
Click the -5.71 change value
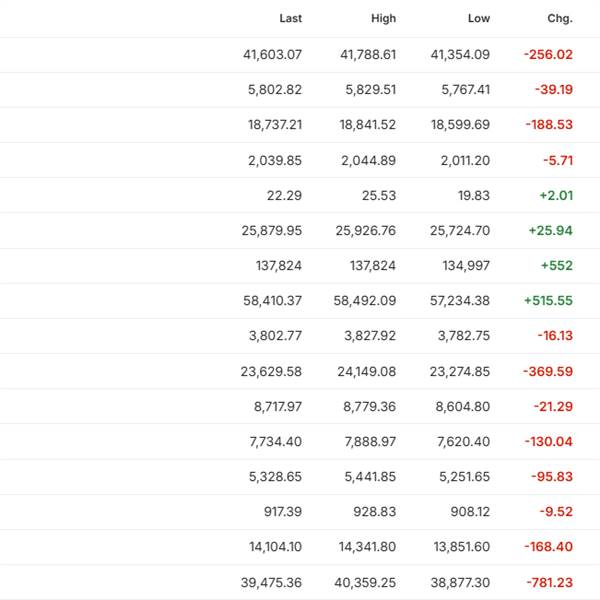click(x=558, y=160)
